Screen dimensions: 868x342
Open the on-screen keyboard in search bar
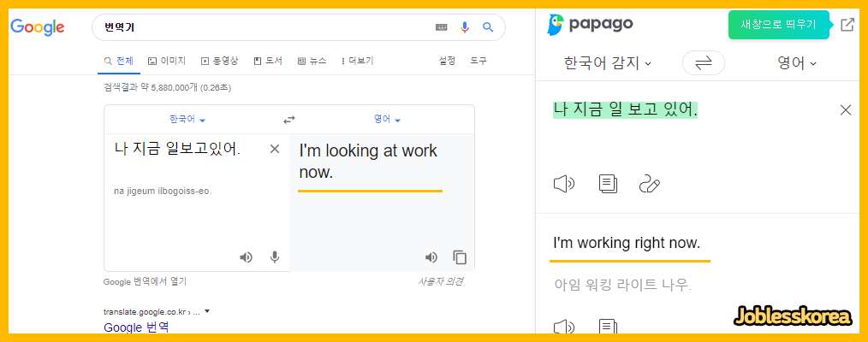pyautogui.click(x=441, y=27)
